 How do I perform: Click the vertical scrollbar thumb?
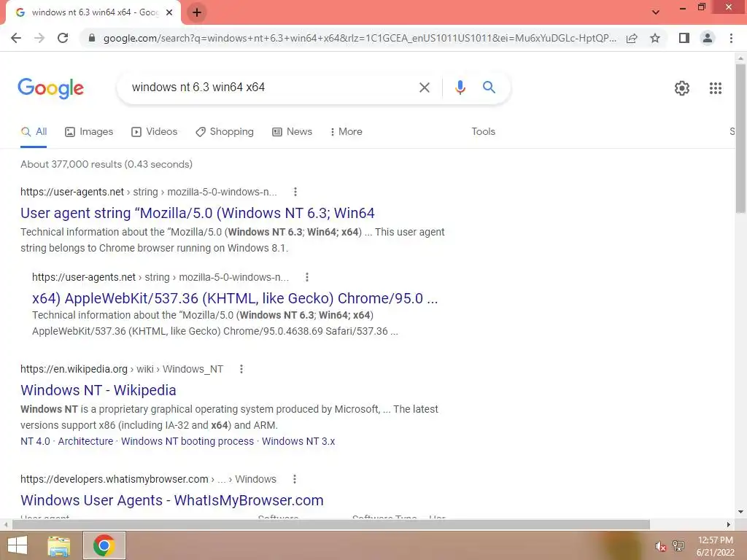[x=740, y=138]
